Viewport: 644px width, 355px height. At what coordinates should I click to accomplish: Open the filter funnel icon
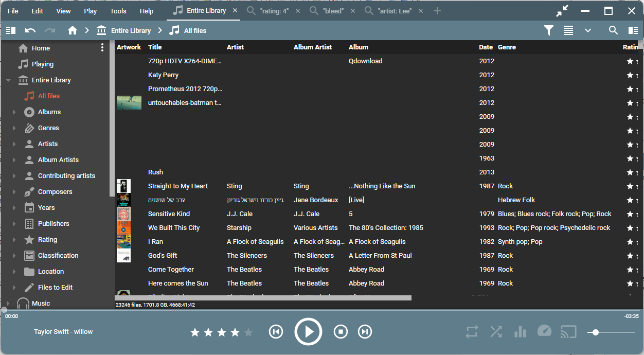click(549, 30)
